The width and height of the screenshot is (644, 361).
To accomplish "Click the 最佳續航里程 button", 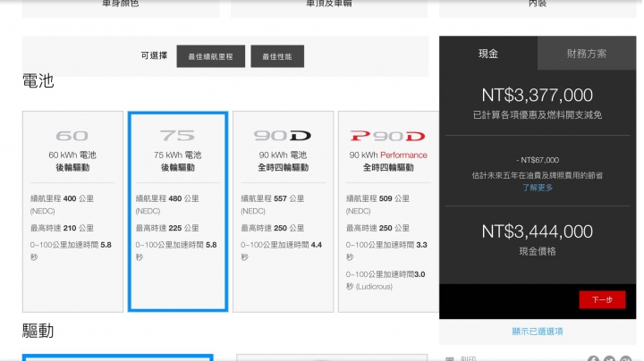I will coord(211,56).
